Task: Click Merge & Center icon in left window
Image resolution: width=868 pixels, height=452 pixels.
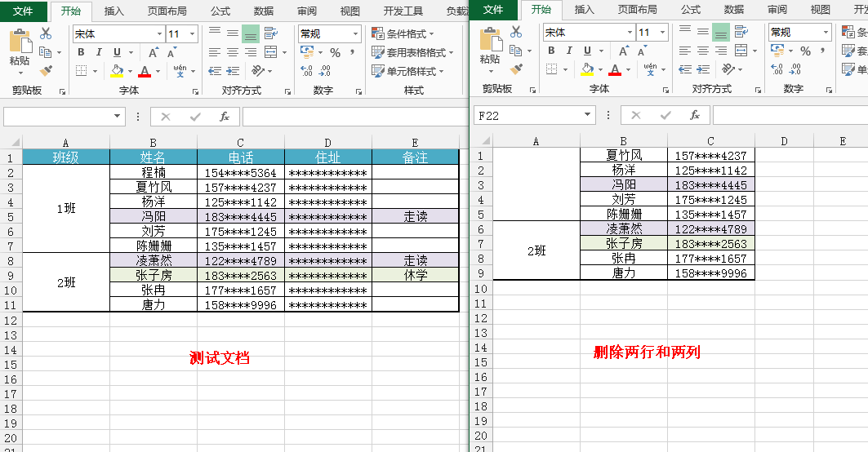Action: pos(271,52)
